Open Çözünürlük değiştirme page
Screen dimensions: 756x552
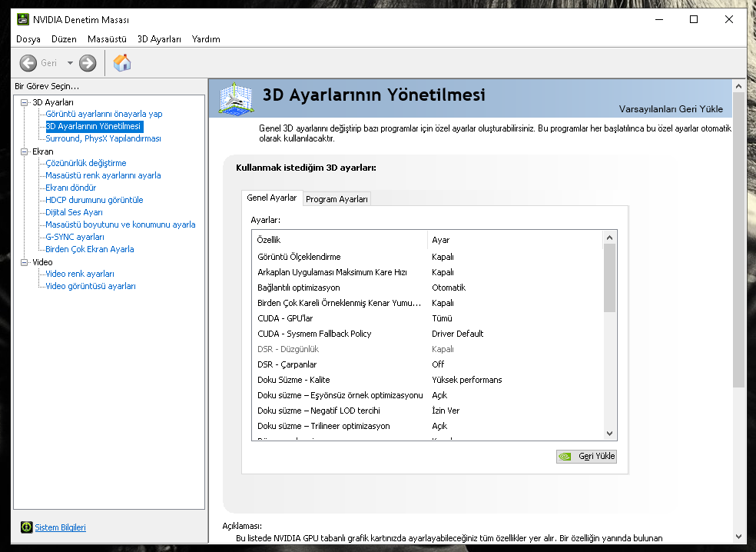point(86,163)
